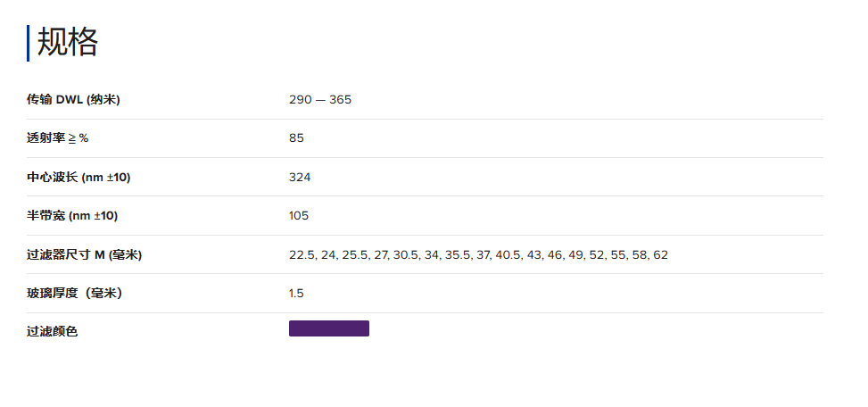Image resolution: width=868 pixels, height=407 pixels.
Task: Click the transmittance value 85
Action: tap(297, 137)
